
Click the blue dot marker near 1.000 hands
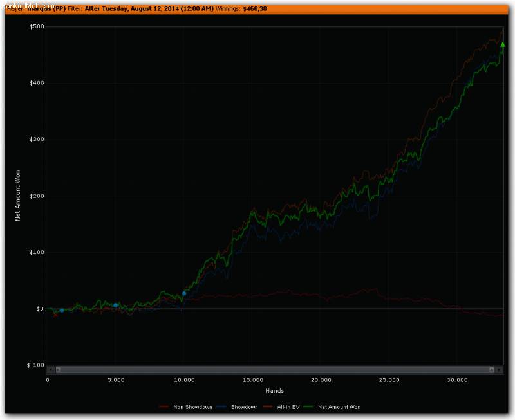62,311
